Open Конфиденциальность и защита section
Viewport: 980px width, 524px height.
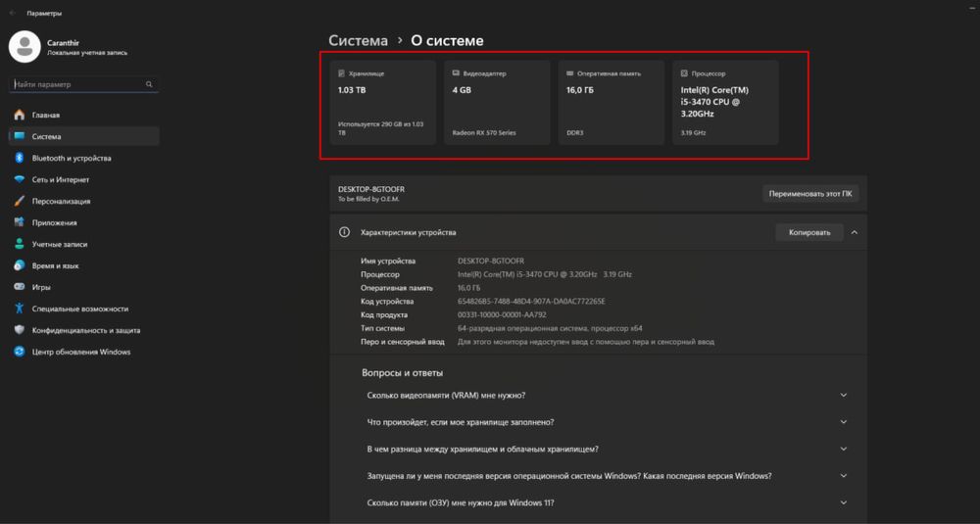coord(85,330)
